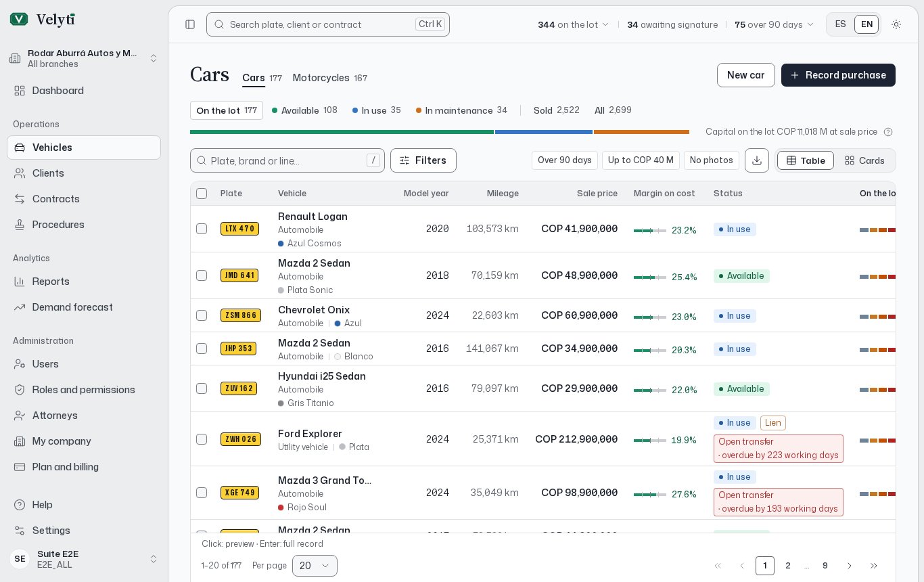Image resolution: width=924 pixels, height=582 pixels.
Task: Click the download export icon button
Action: 757,160
